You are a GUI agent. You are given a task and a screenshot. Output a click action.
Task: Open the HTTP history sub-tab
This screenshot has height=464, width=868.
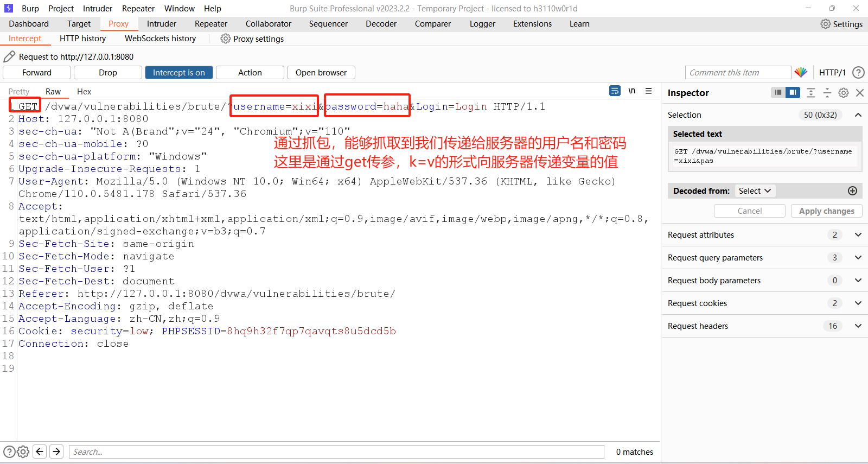tap(83, 39)
